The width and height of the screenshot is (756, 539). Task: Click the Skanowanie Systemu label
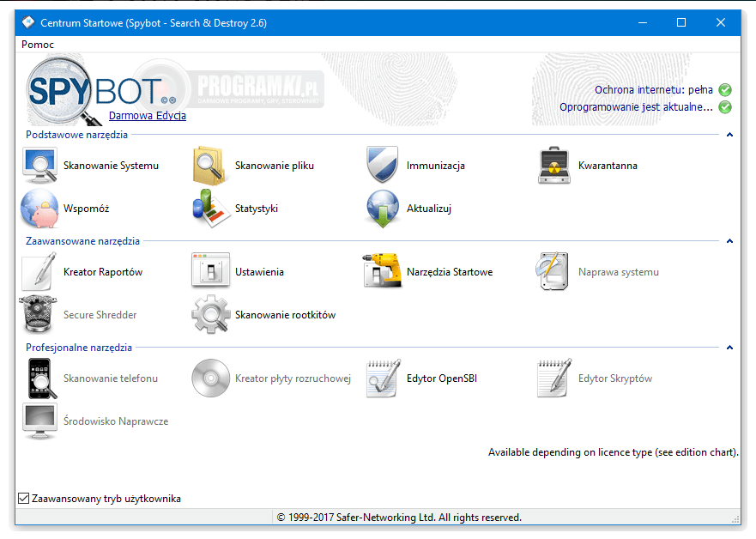pyautogui.click(x=111, y=166)
